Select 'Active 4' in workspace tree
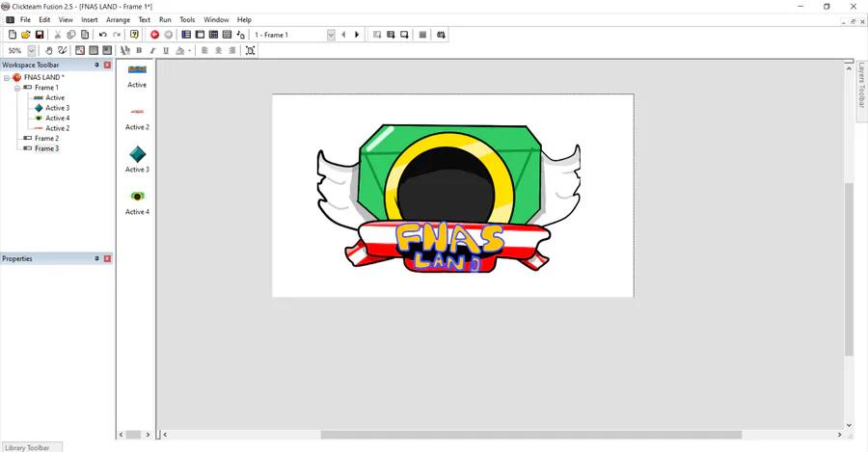This screenshot has height=452, width=868. pyautogui.click(x=58, y=118)
